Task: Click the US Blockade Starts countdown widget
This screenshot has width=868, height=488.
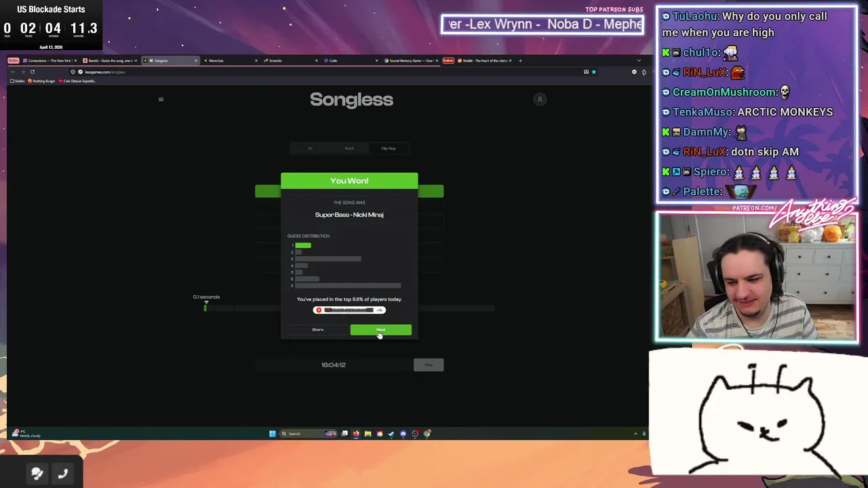Action: pyautogui.click(x=51, y=25)
